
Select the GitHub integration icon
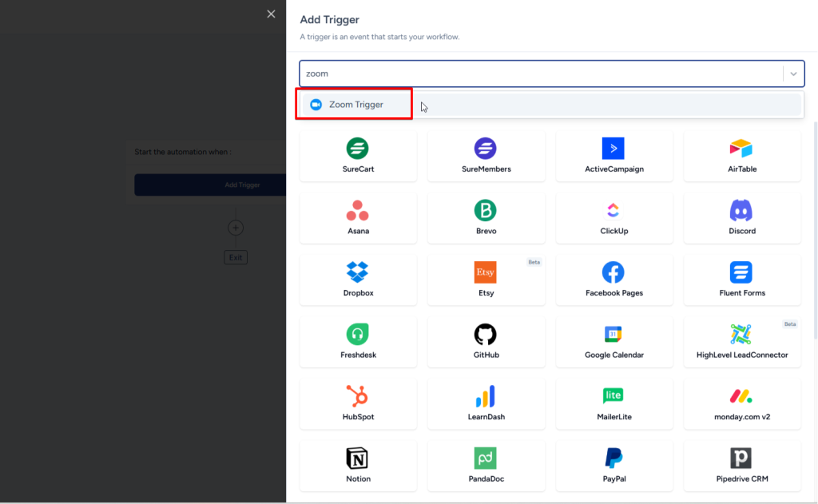(x=486, y=334)
